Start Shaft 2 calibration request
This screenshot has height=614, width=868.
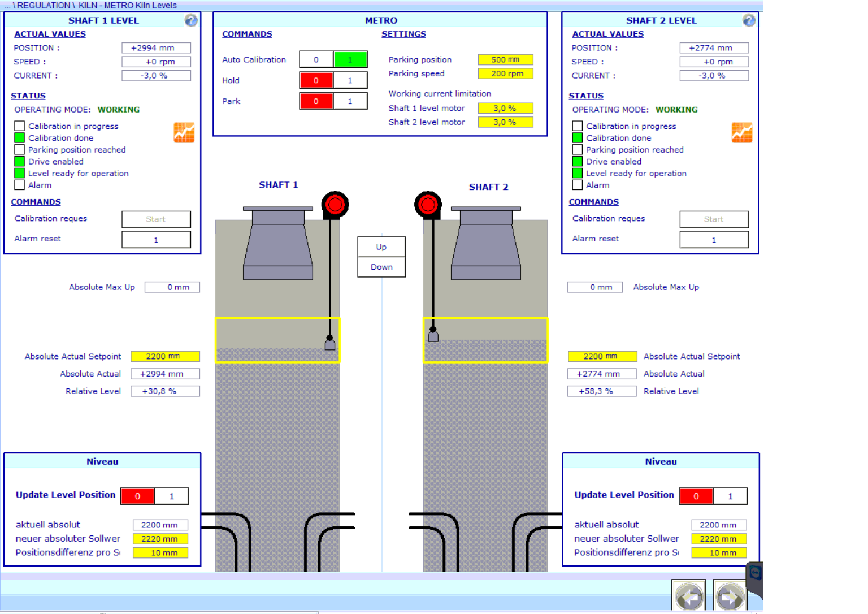click(x=714, y=219)
